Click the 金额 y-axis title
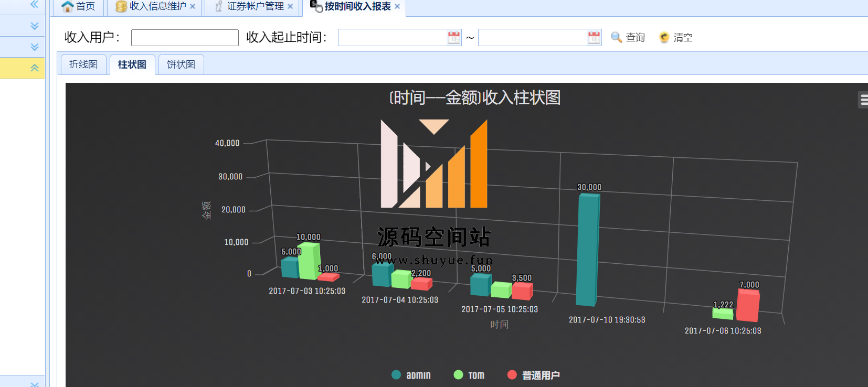 pos(207,210)
